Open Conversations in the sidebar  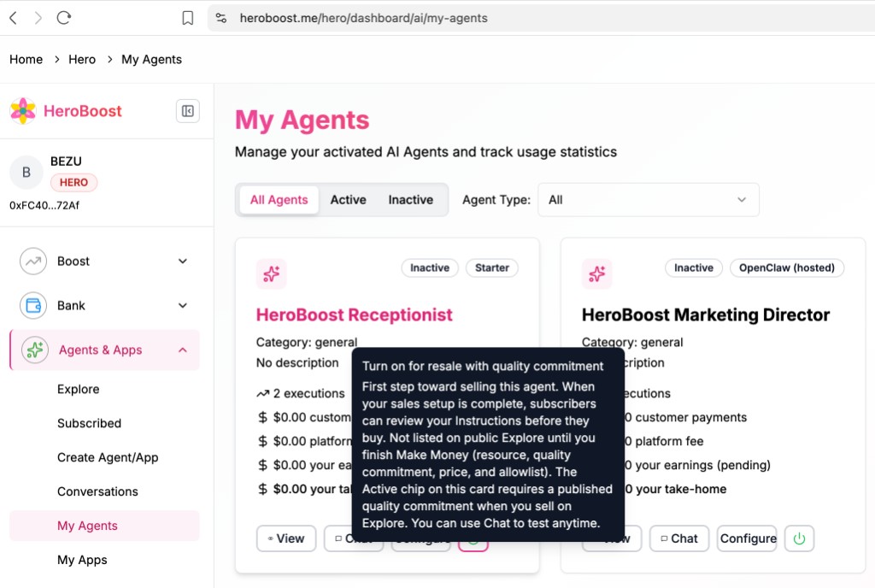[x=97, y=491]
